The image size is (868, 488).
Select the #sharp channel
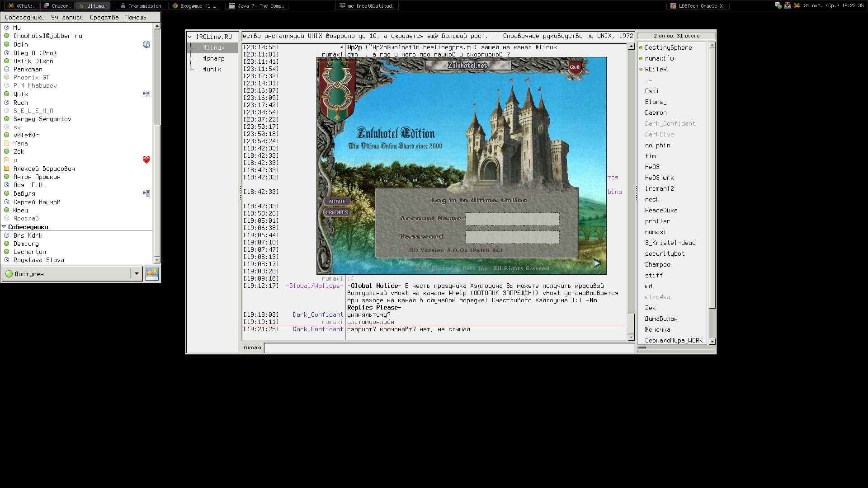tap(213, 58)
